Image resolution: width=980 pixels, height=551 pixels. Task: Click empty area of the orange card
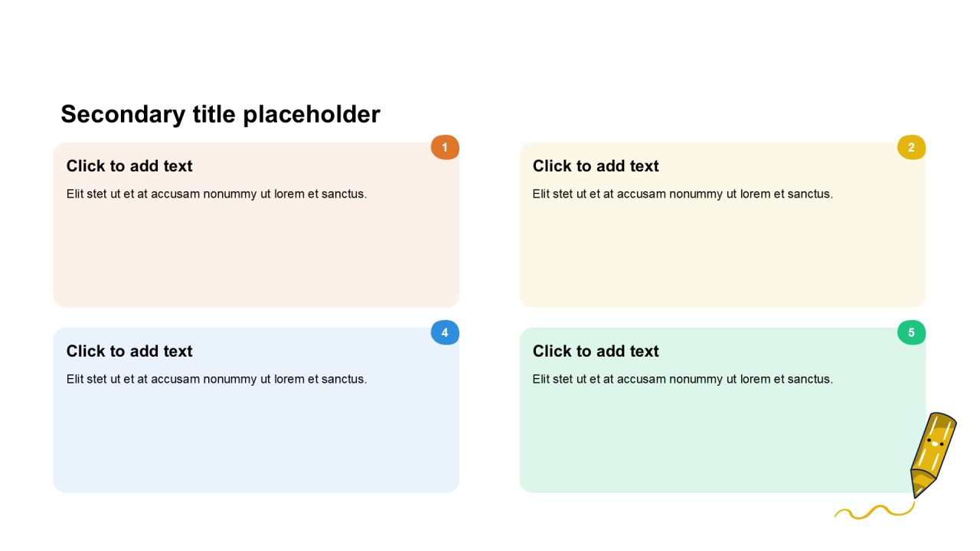[x=256, y=256]
